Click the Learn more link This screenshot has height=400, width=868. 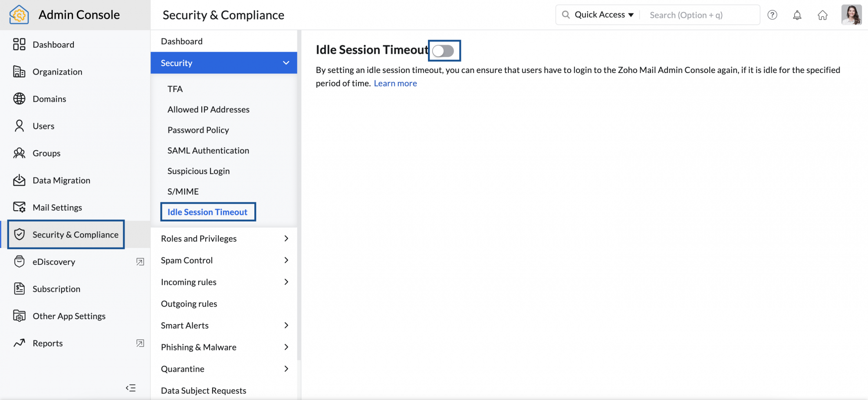[x=395, y=83]
